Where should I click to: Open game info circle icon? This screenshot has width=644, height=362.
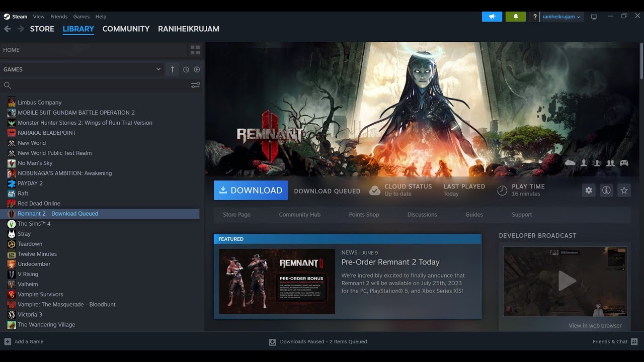606,190
